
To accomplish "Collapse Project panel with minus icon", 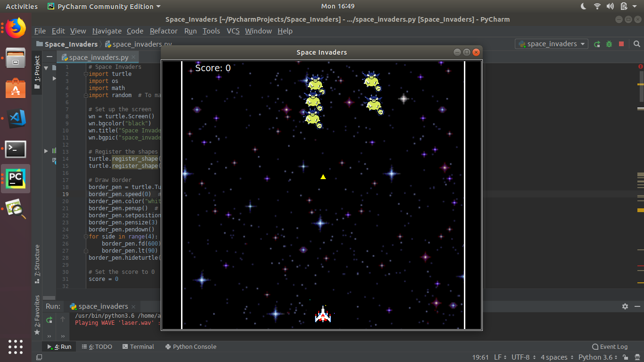I will pos(50,57).
